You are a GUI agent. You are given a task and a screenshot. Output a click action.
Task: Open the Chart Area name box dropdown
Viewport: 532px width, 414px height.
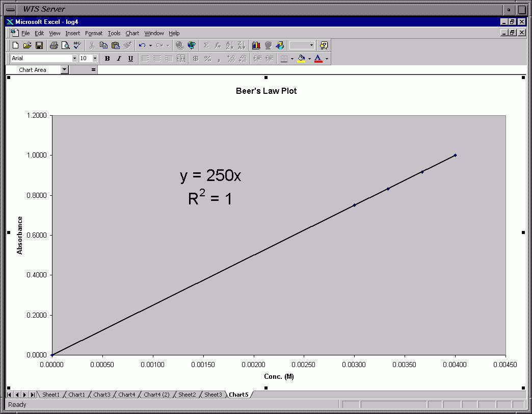click(x=64, y=70)
